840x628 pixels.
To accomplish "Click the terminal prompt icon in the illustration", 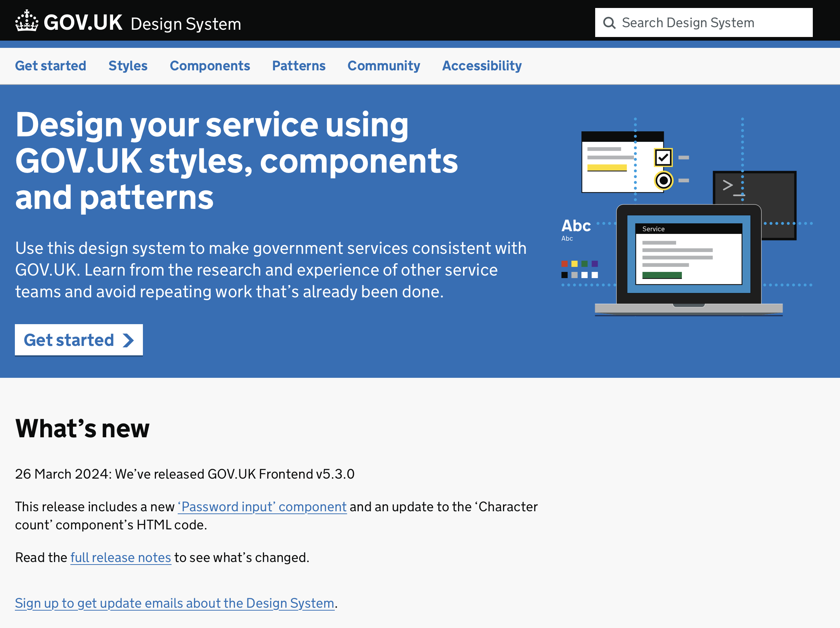I will pos(733,187).
